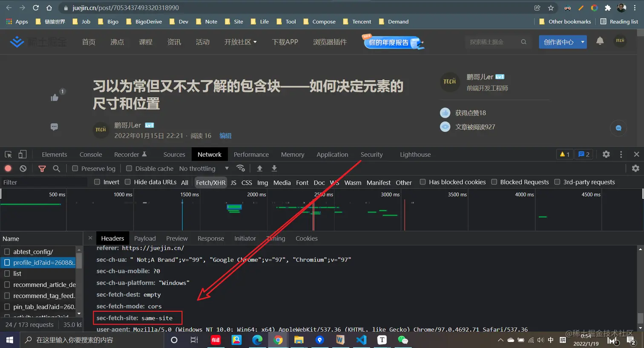Click the 编辑 edit link
Screen dimensions: 644x348
pyautogui.click(x=225, y=135)
